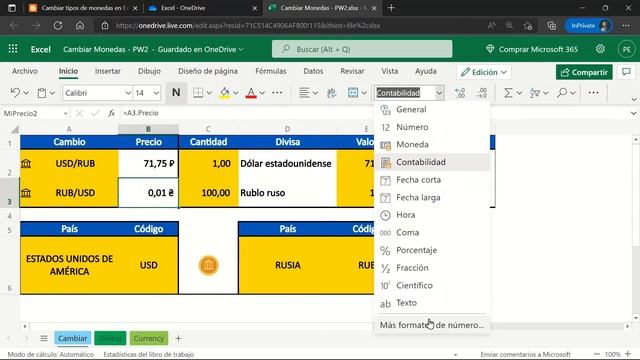Click the Paste clipboard icon
The width and height of the screenshot is (640, 360).
42,93
